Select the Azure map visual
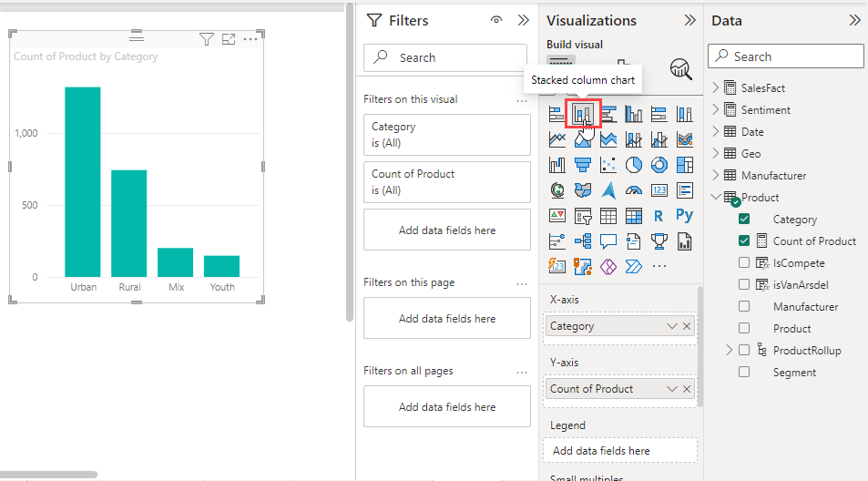 pos(608,190)
